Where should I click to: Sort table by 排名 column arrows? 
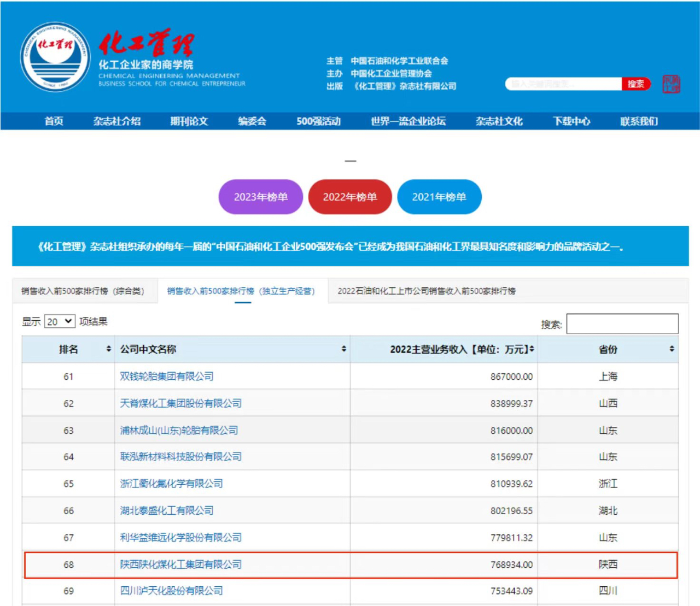tap(108, 349)
